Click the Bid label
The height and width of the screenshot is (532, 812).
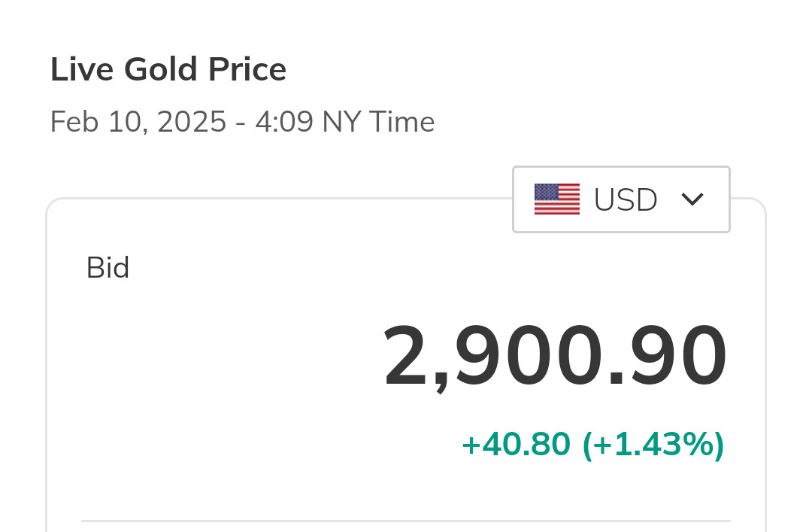[x=108, y=269]
